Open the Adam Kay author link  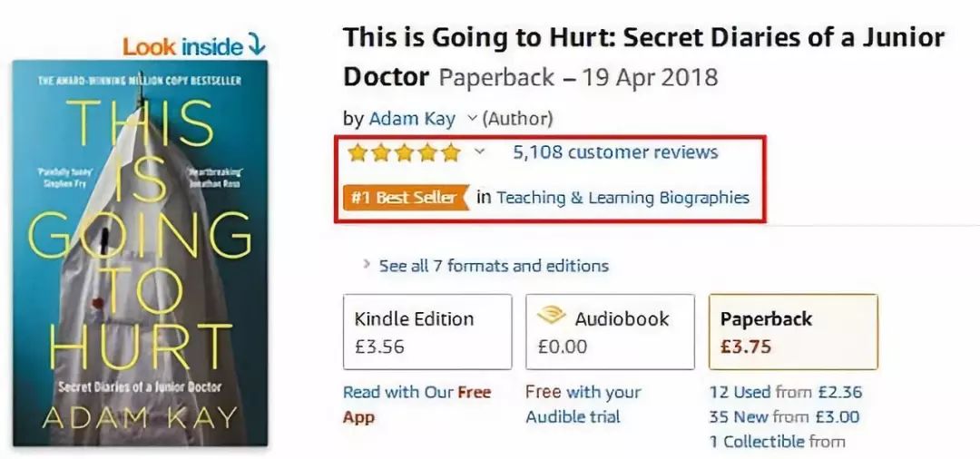[412, 118]
